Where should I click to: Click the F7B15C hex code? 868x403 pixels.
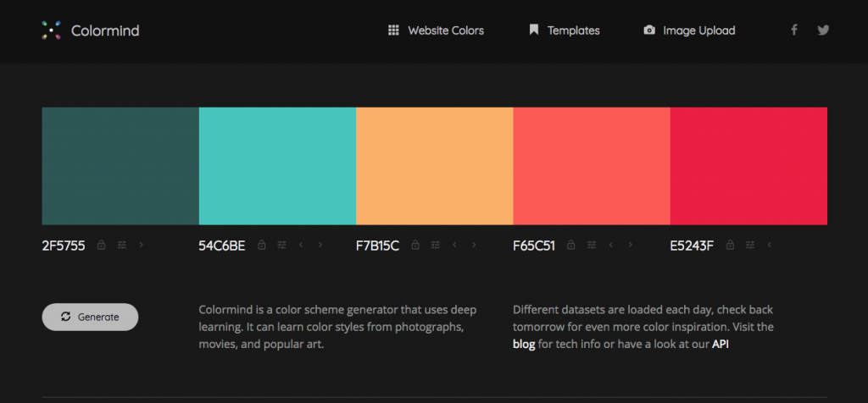(377, 246)
